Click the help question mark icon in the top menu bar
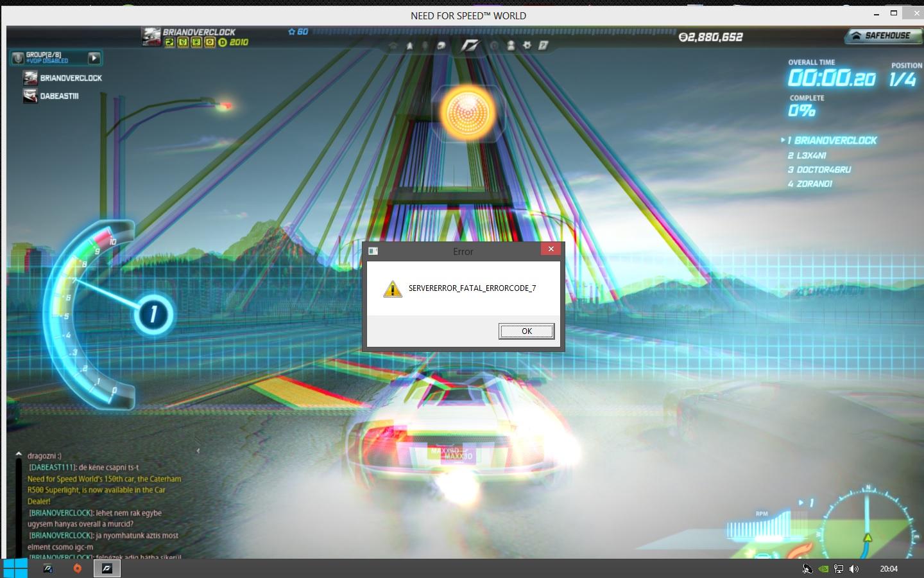This screenshot has width=924, height=578. click(x=543, y=46)
